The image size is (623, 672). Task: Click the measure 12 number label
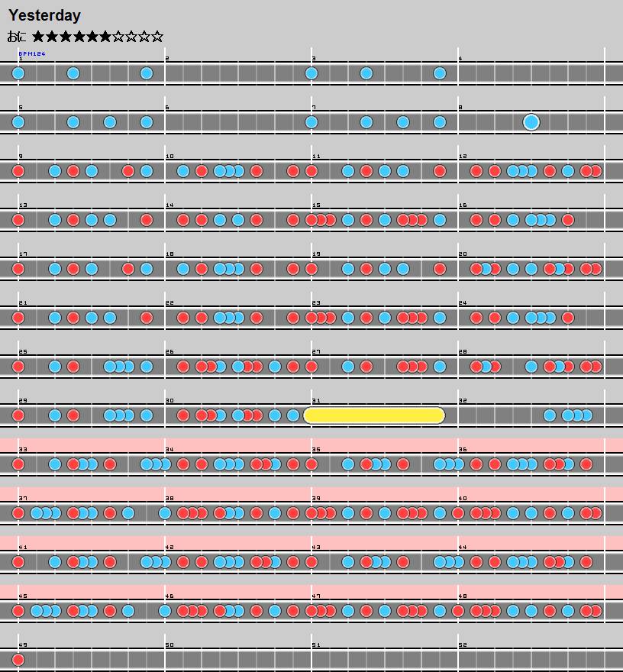(463, 157)
